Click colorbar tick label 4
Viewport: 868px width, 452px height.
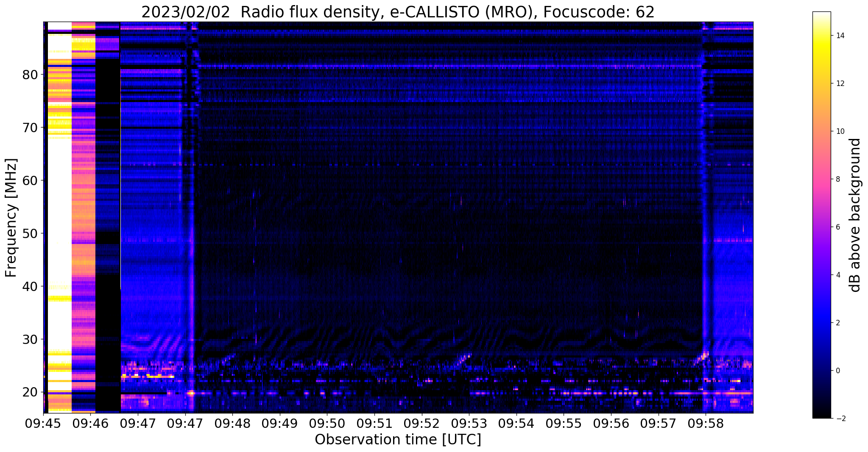(x=837, y=275)
